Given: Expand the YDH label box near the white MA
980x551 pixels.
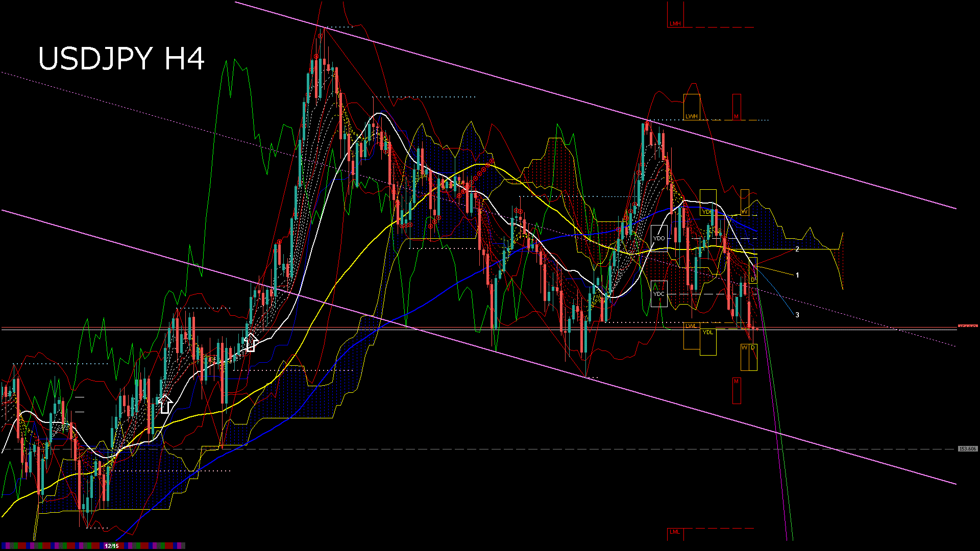Looking at the screenshot, I should (707, 212).
